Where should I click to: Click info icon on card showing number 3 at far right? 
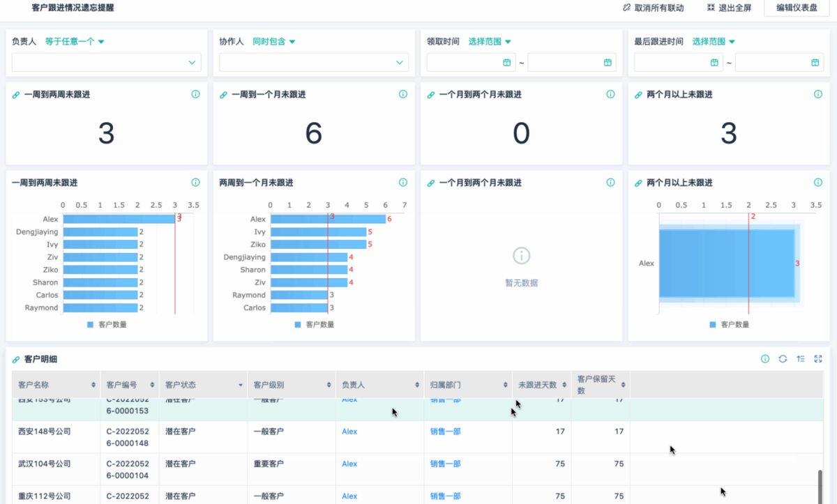coord(817,94)
